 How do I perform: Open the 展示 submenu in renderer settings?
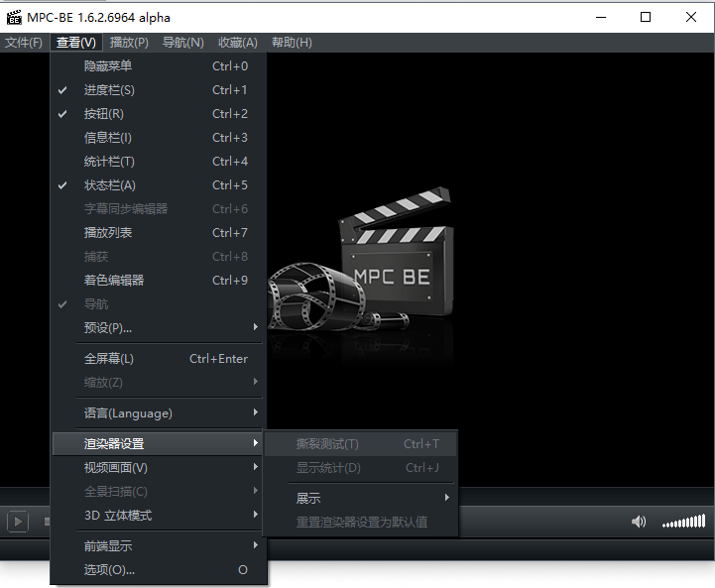coord(308,498)
